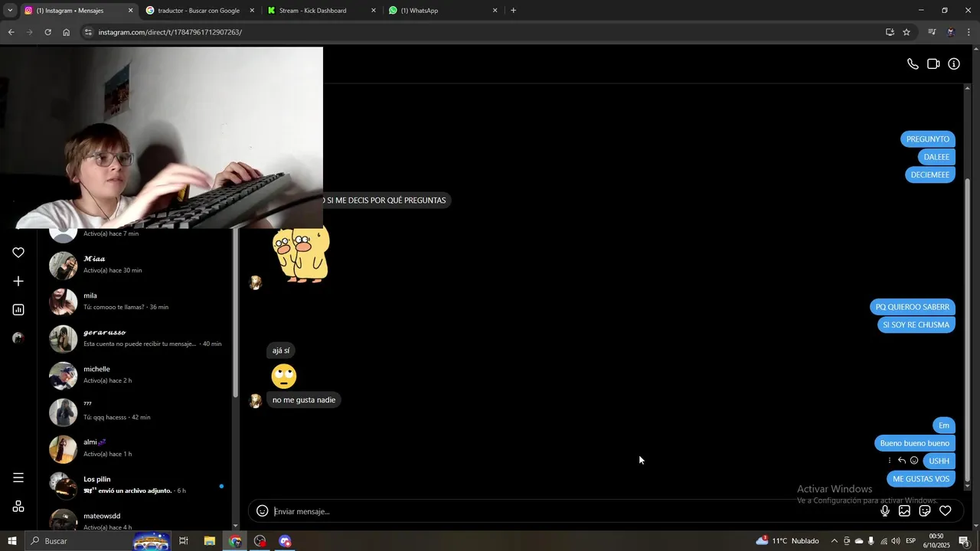Image resolution: width=980 pixels, height=551 pixels.
Task: Select the no me gusta nadie message
Action: 304,400
